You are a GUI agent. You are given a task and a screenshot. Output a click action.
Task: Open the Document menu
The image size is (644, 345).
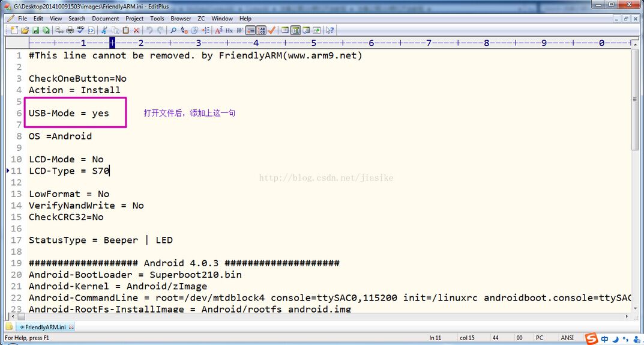coord(106,19)
